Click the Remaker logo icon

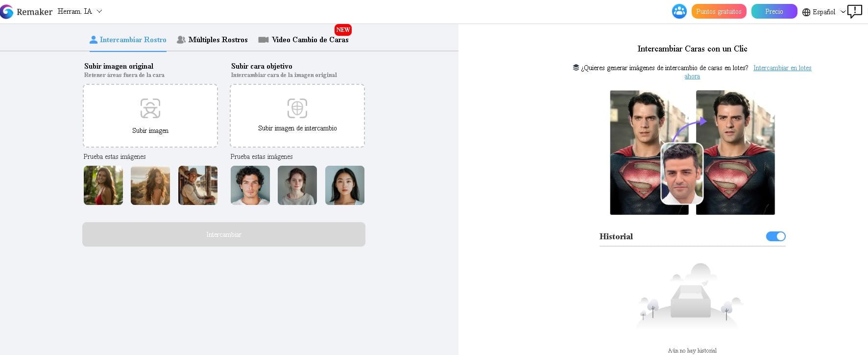(x=6, y=11)
